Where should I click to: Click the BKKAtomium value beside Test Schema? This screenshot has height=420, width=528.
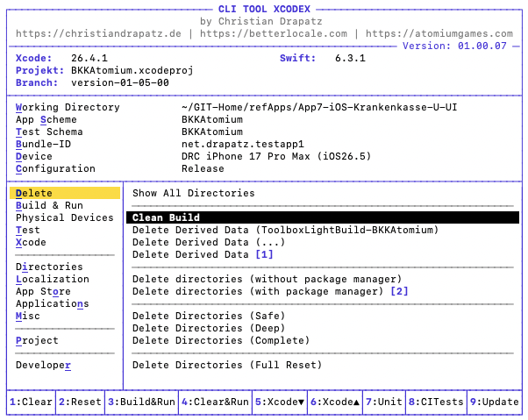click(x=211, y=132)
